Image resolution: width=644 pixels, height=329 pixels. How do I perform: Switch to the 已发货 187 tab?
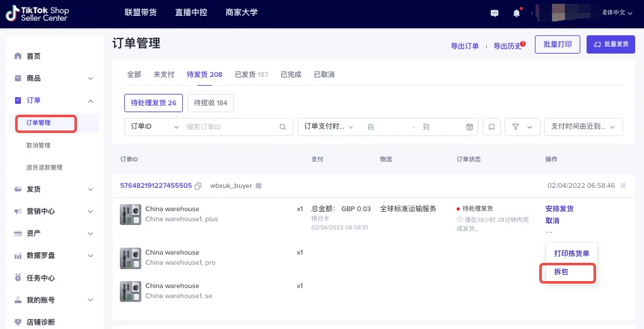[252, 74]
